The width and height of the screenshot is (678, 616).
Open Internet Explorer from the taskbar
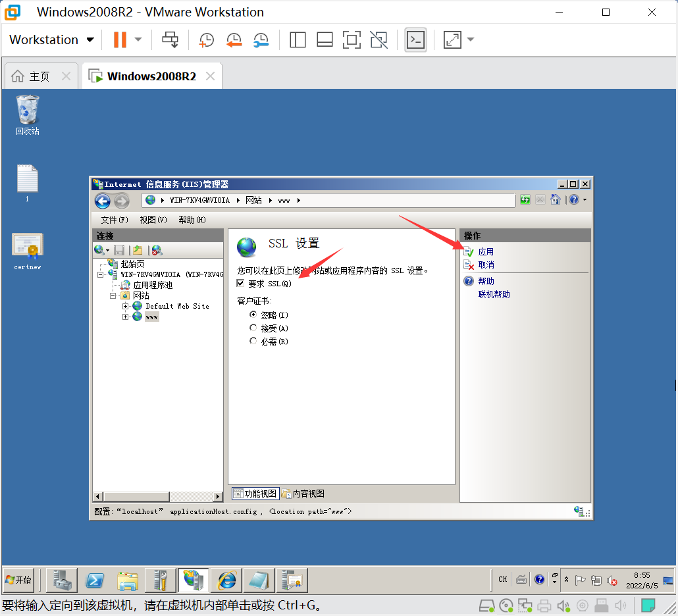coord(226,580)
